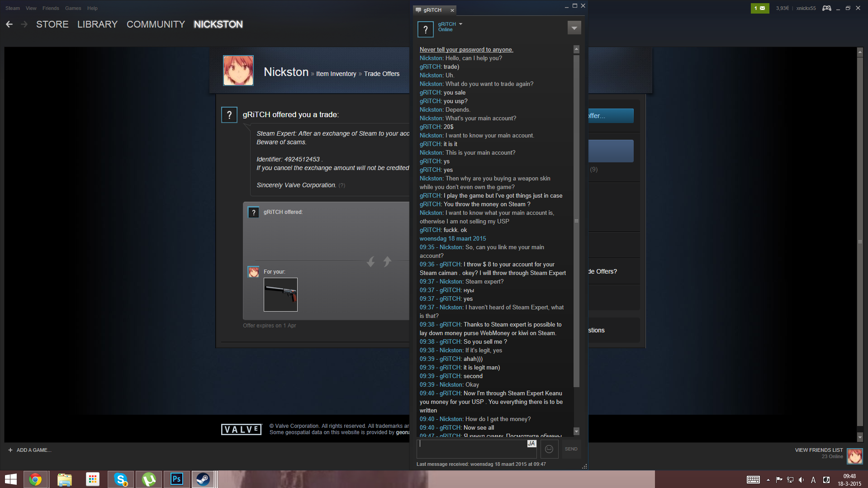Expand the gRiTCH name dropdown arrow

tap(460, 24)
